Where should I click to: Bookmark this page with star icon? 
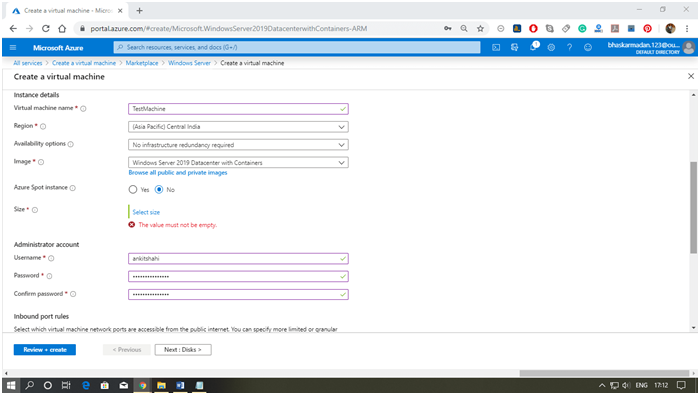point(480,29)
